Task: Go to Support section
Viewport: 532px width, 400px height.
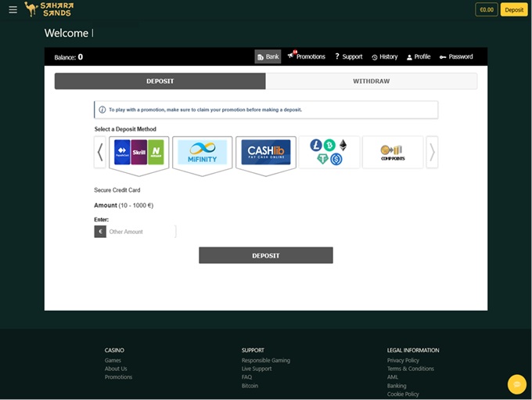Action: [x=348, y=56]
